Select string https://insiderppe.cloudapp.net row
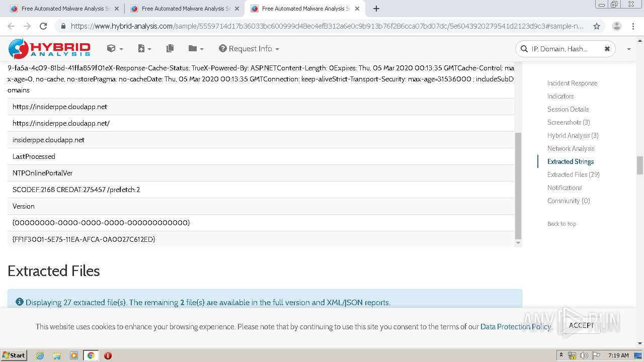The height and width of the screenshot is (362, 644). click(261, 107)
